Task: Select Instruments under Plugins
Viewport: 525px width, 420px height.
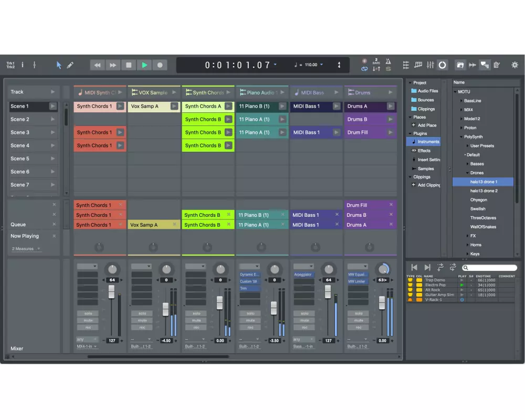Action: [428, 142]
